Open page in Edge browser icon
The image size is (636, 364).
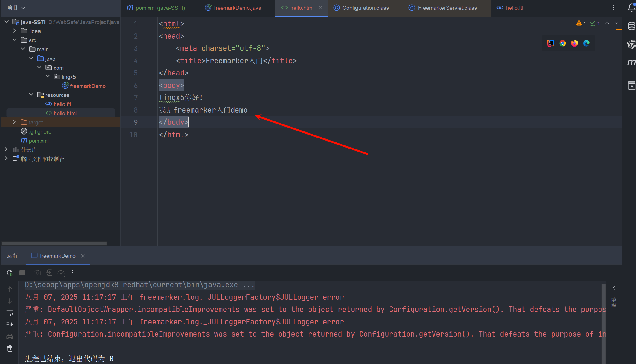586,43
